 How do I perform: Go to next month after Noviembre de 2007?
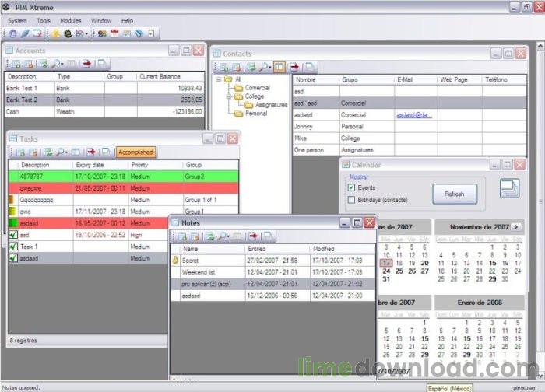coord(516,227)
